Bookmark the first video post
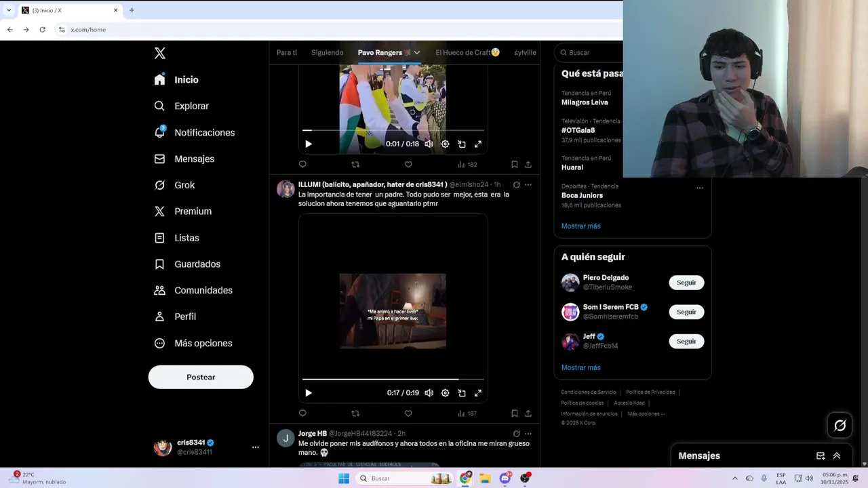The image size is (868, 488). tap(515, 164)
